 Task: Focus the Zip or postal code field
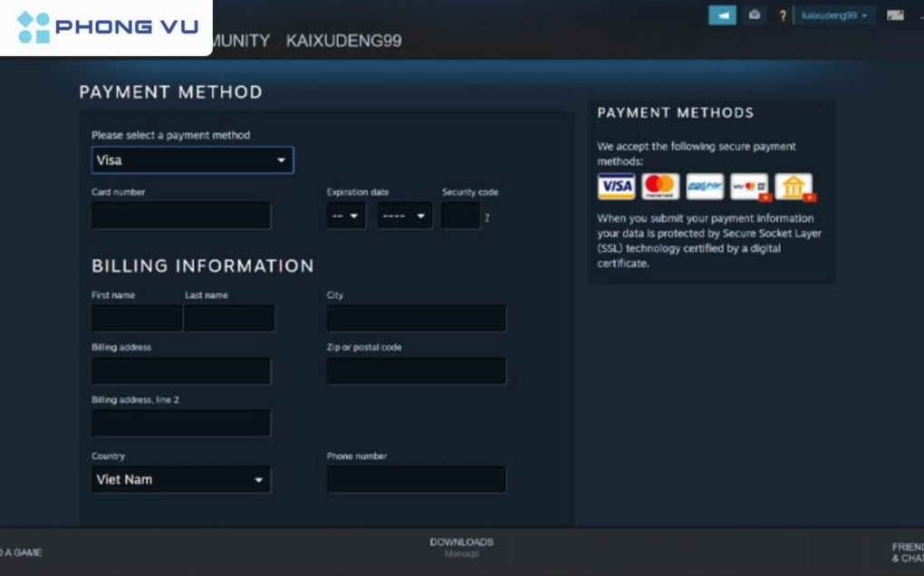[x=416, y=370]
